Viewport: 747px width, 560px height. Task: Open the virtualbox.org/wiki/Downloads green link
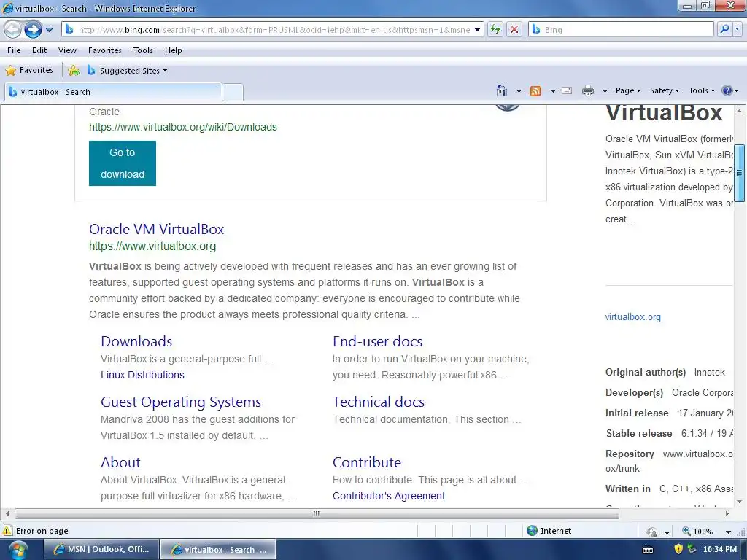coord(183,127)
